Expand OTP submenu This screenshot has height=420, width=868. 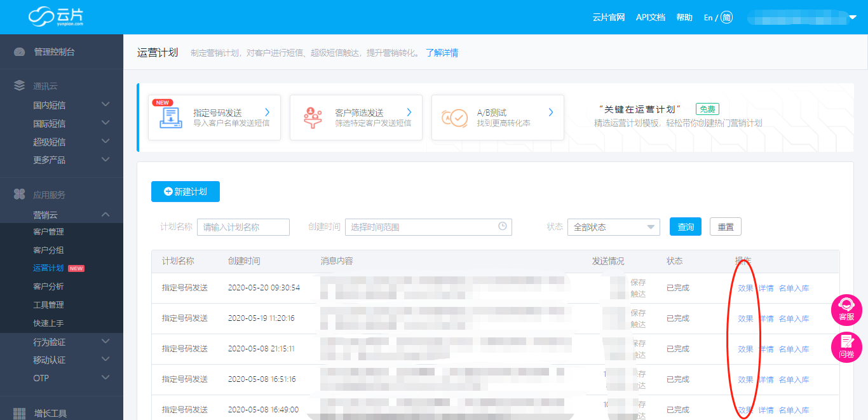click(105, 378)
